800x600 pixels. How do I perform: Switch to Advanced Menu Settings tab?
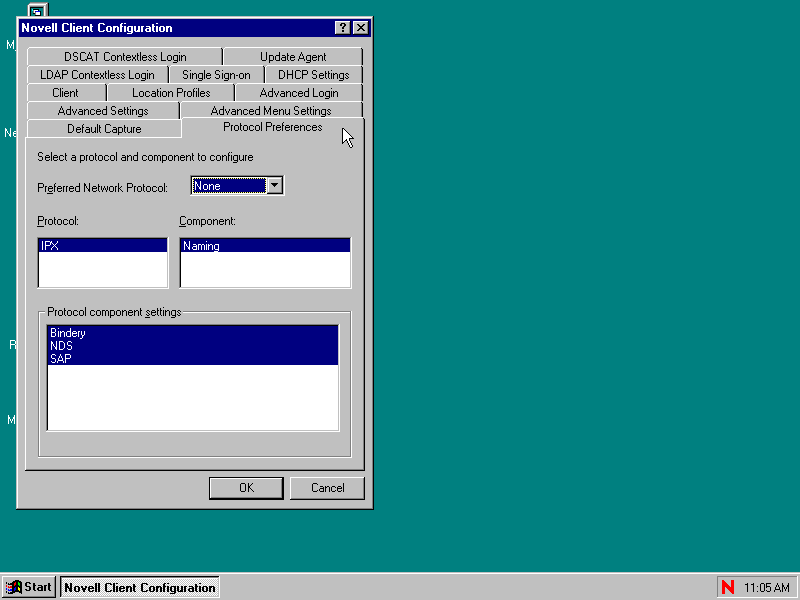pos(271,111)
